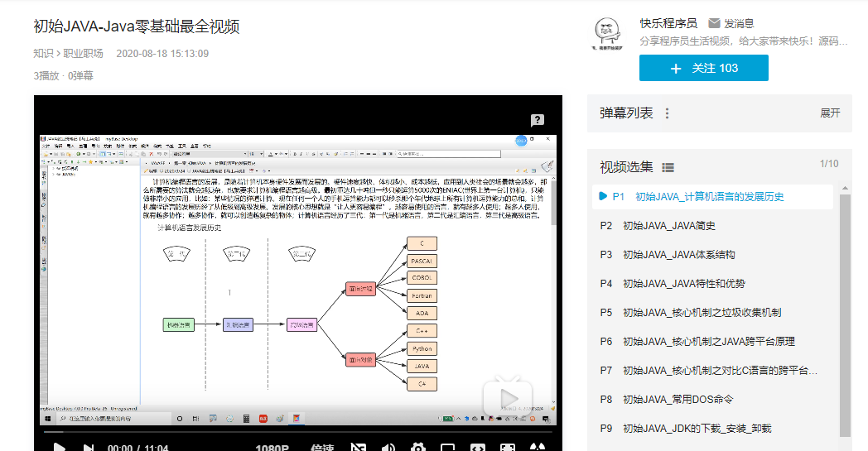The width and height of the screenshot is (868, 451).
Task: Mute the video volume icon
Action: pyautogui.click(x=388, y=447)
